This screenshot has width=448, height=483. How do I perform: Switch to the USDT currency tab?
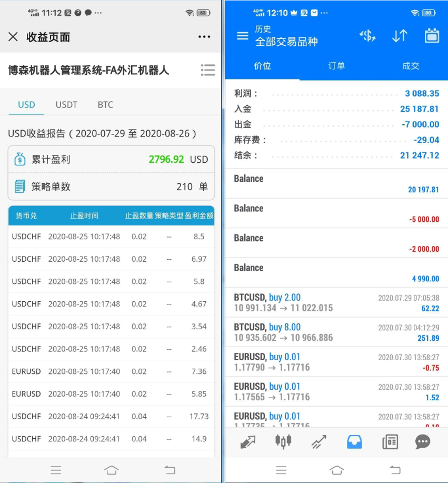point(66,105)
